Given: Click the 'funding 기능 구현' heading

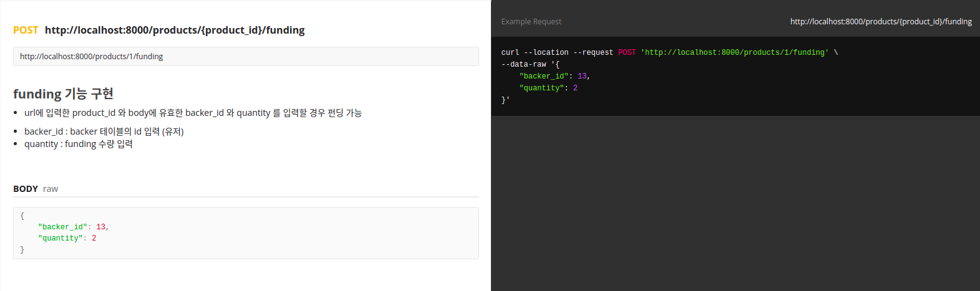Looking at the screenshot, I should coord(63,93).
